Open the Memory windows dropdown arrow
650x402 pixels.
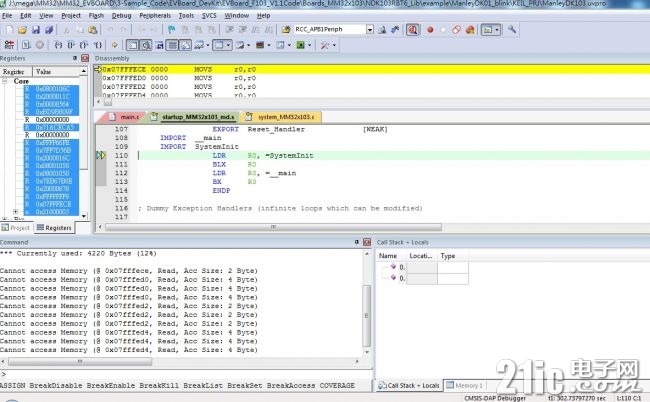coord(228,45)
